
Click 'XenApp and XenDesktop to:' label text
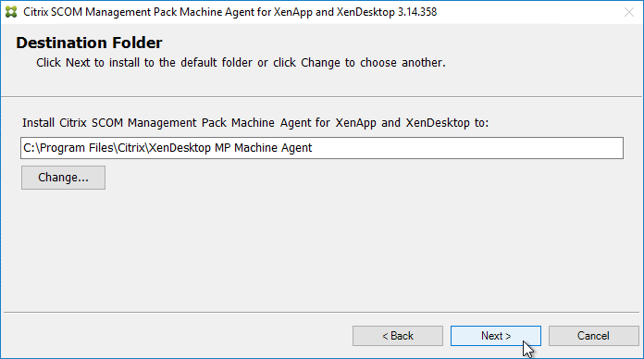[412, 123]
